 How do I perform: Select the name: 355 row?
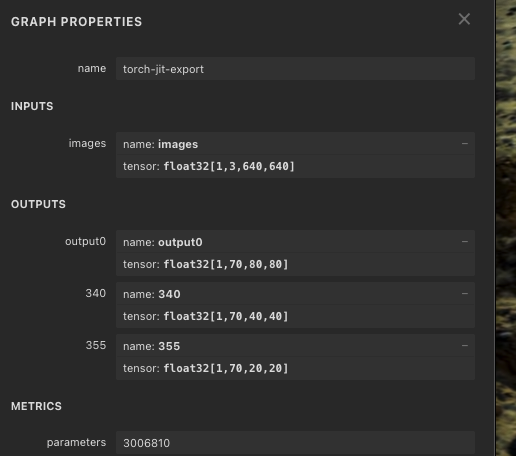click(x=295, y=346)
